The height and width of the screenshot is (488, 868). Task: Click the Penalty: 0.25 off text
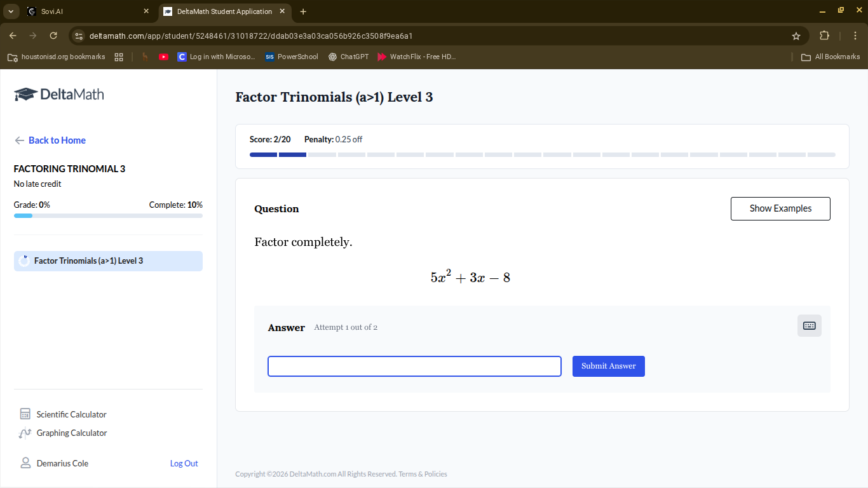tap(333, 139)
